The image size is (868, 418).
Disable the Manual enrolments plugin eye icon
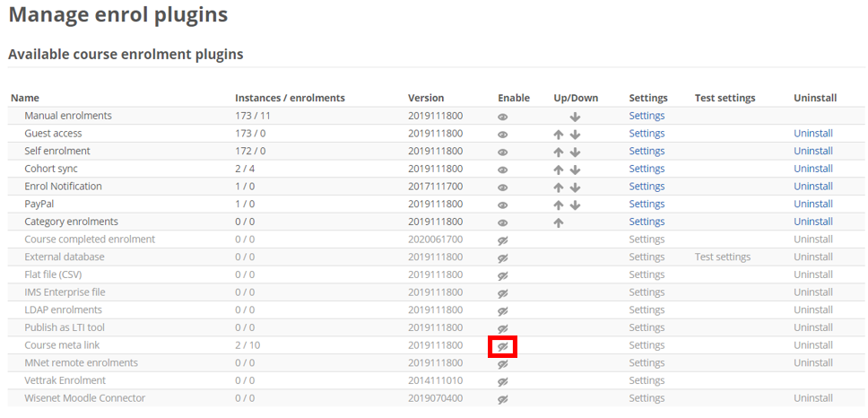point(503,117)
